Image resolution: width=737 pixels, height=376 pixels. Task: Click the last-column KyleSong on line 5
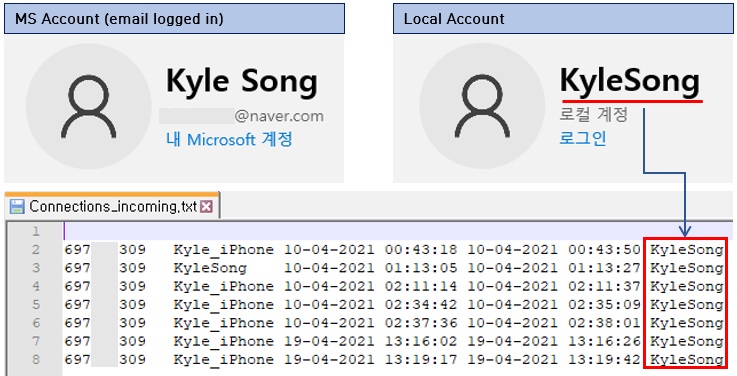[x=687, y=305]
